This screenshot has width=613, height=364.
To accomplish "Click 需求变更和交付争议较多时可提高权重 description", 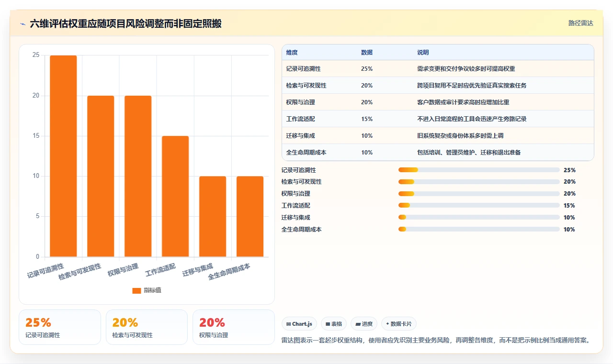I will [x=466, y=69].
